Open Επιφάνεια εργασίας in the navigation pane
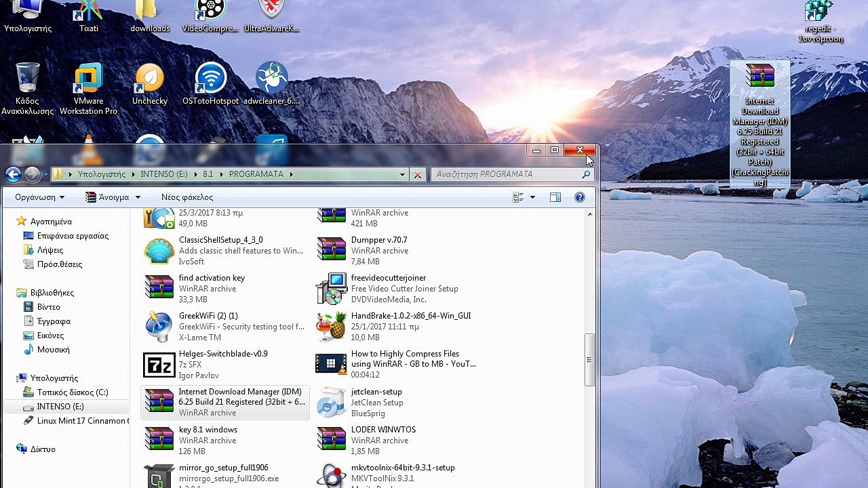 point(73,236)
